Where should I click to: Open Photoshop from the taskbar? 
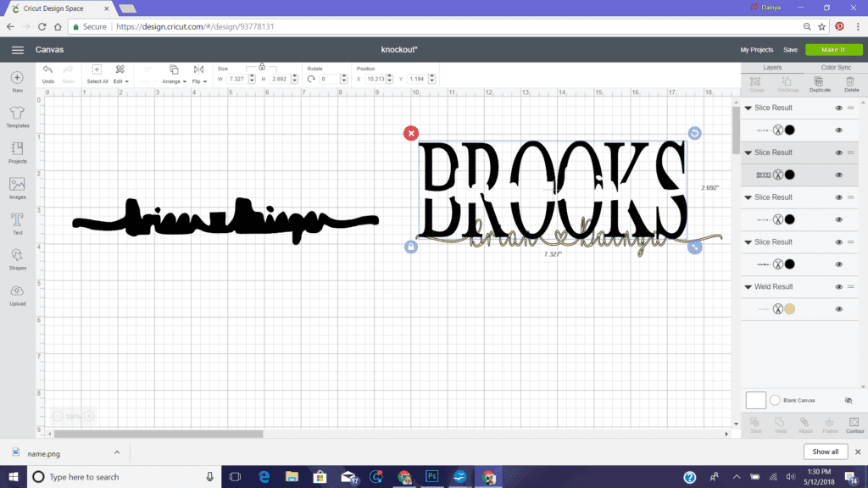(431, 476)
